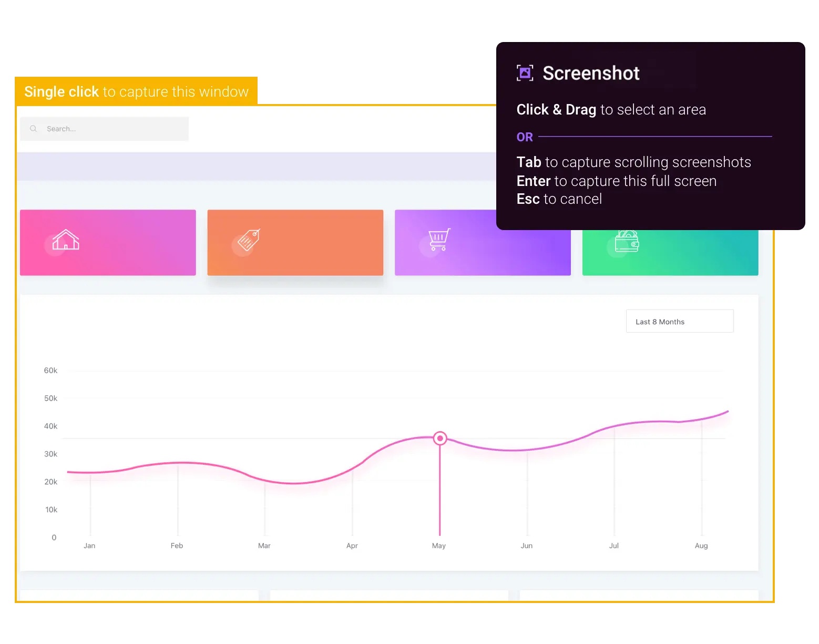Click the May month label
The height and width of the screenshot is (644, 819).
tap(439, 546)
